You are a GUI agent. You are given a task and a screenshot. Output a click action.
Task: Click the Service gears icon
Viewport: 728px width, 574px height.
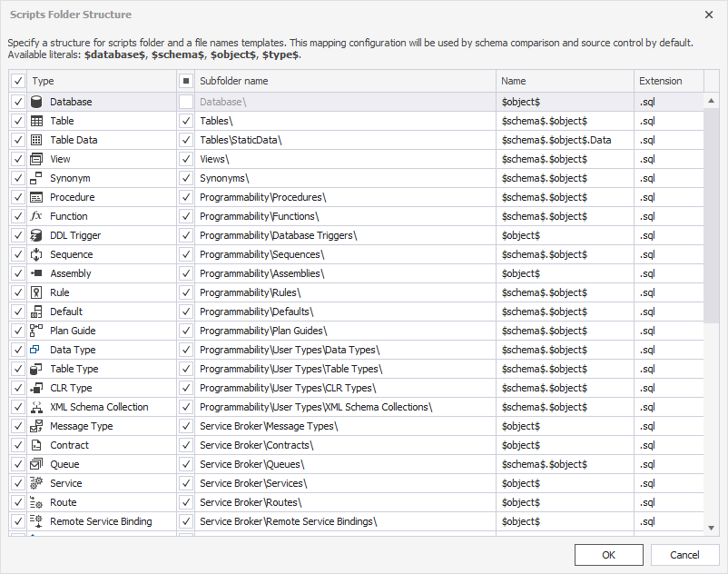(36, 483)
